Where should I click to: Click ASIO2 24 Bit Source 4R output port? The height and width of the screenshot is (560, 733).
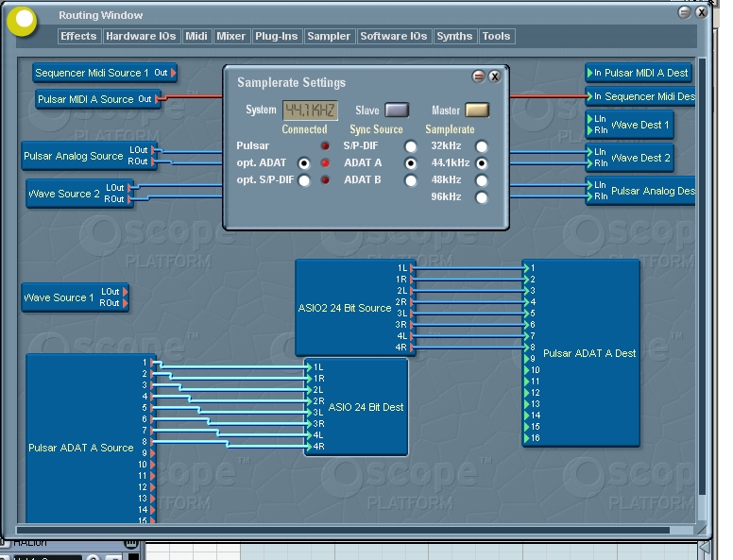tap(412, 348)
